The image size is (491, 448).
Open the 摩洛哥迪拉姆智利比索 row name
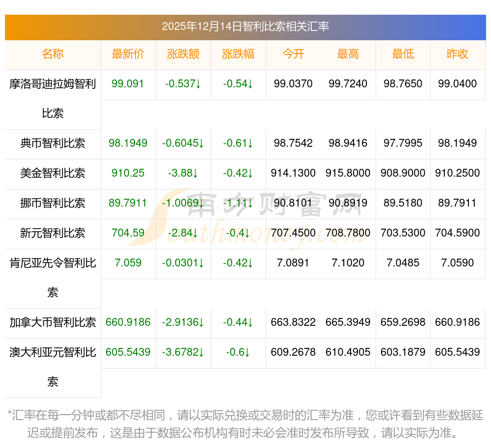click(53, 99)
